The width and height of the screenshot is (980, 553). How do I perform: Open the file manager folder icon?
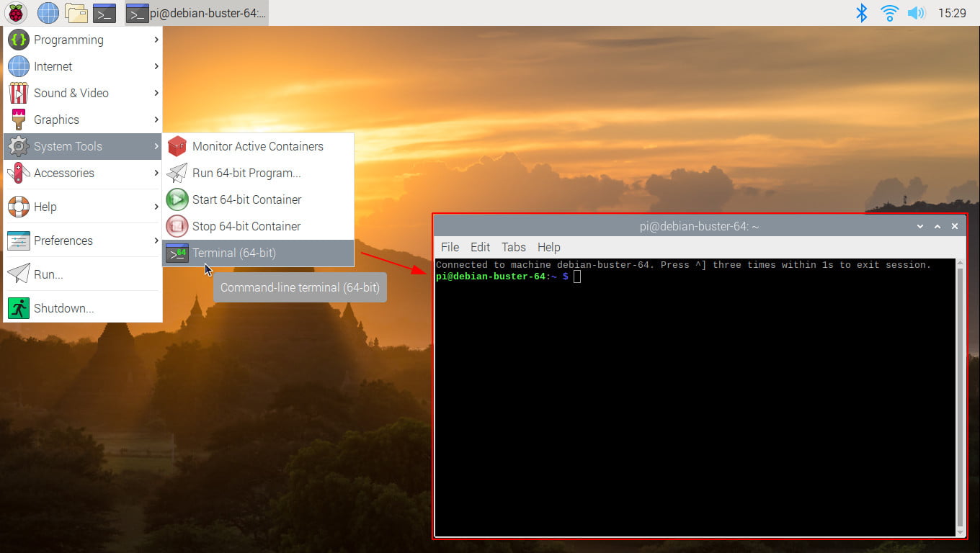(x=76, y=12)
